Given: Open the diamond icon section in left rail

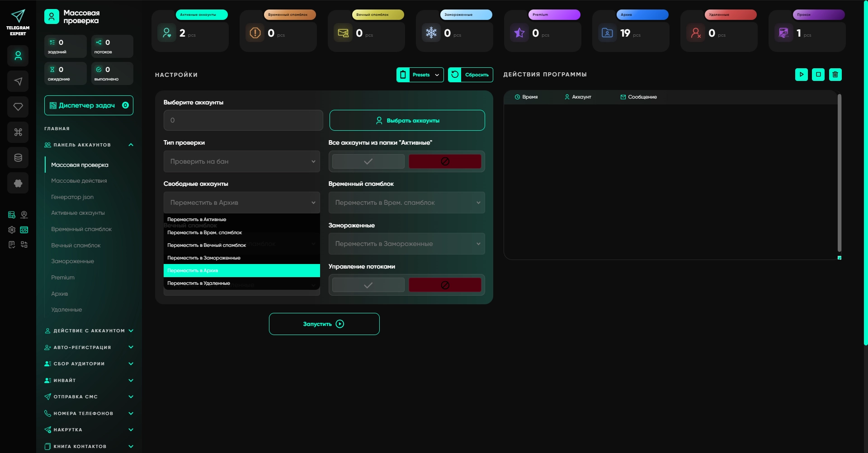Looking at the screenshot, I should pyautogui.click(x=18, y=107).
